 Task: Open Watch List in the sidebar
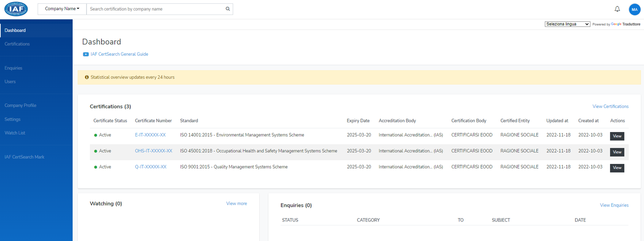click(x=15, y=133)
